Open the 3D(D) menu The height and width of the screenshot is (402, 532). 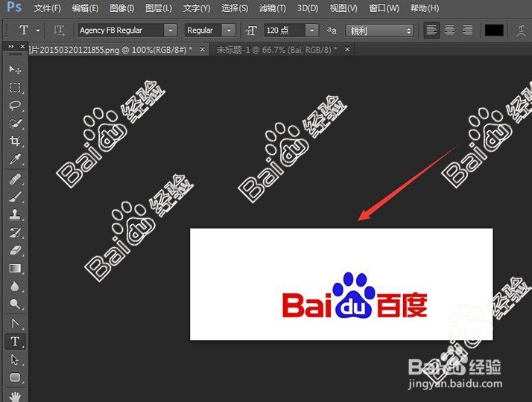[x=308, y=7]
